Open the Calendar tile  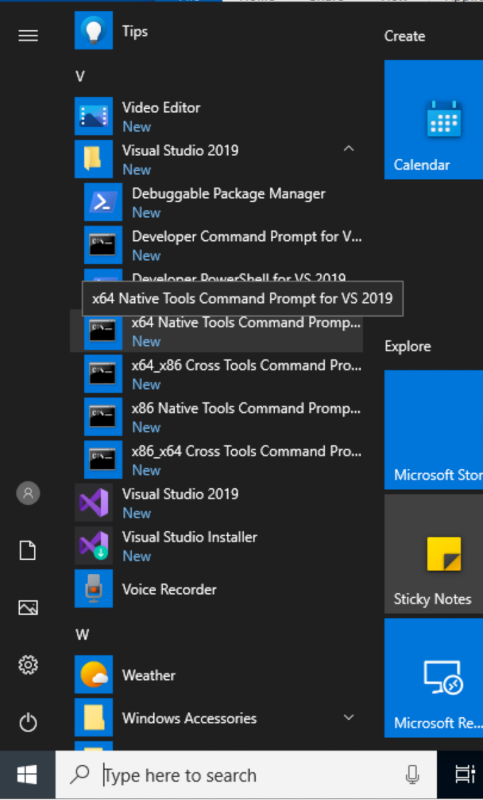[x=434, y=119]
